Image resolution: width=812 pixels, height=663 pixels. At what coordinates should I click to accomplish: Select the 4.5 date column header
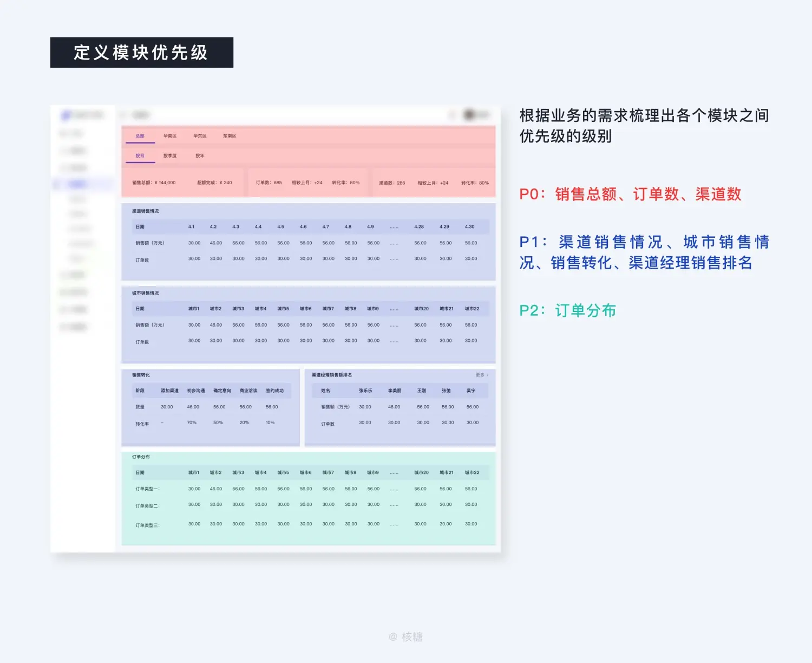click(x=280, y=226)
